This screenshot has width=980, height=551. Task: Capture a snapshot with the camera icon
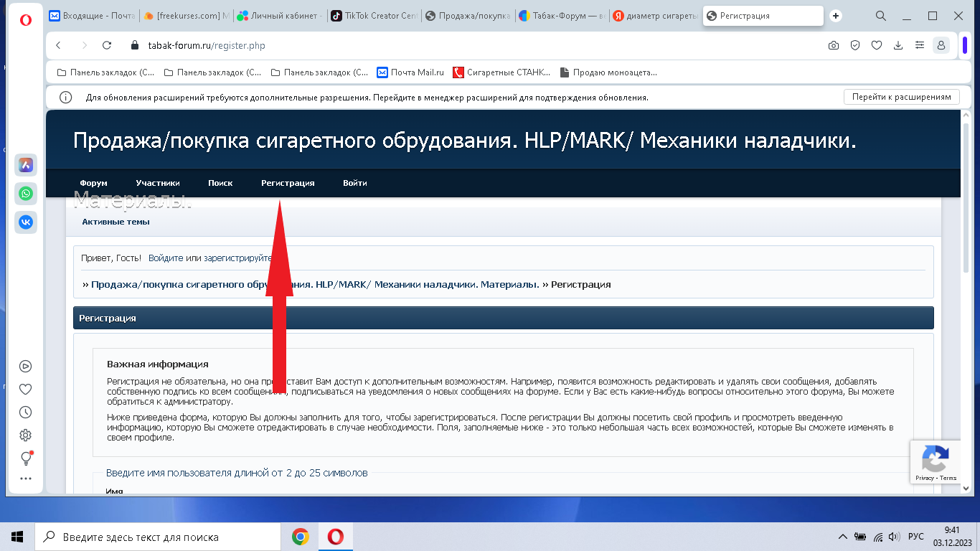pos(833,44)
